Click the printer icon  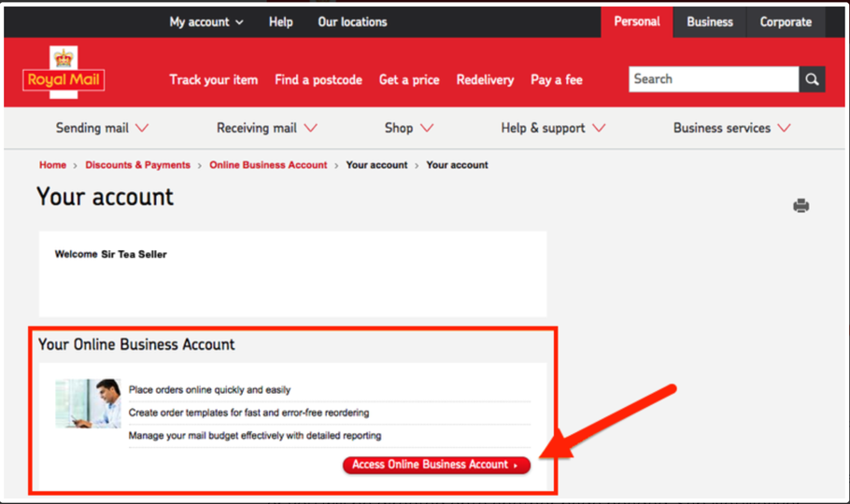click(x=800, y=206)
